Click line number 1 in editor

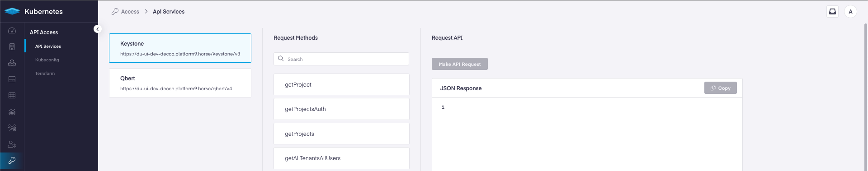(443, 107)
